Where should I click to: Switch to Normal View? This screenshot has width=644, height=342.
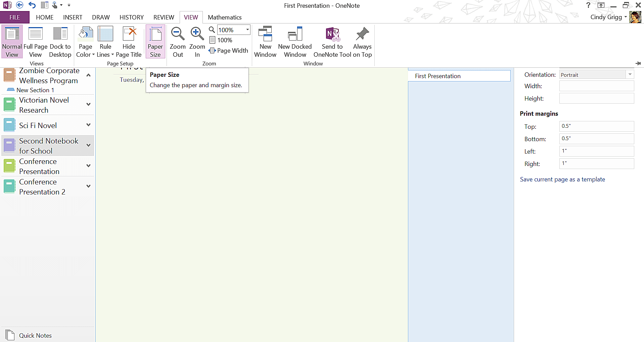pyautogui.click(x=12, y=42)
